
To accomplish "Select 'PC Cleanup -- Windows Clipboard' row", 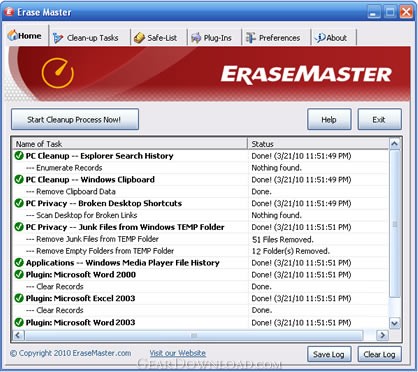I will click(x=200, y=179).
